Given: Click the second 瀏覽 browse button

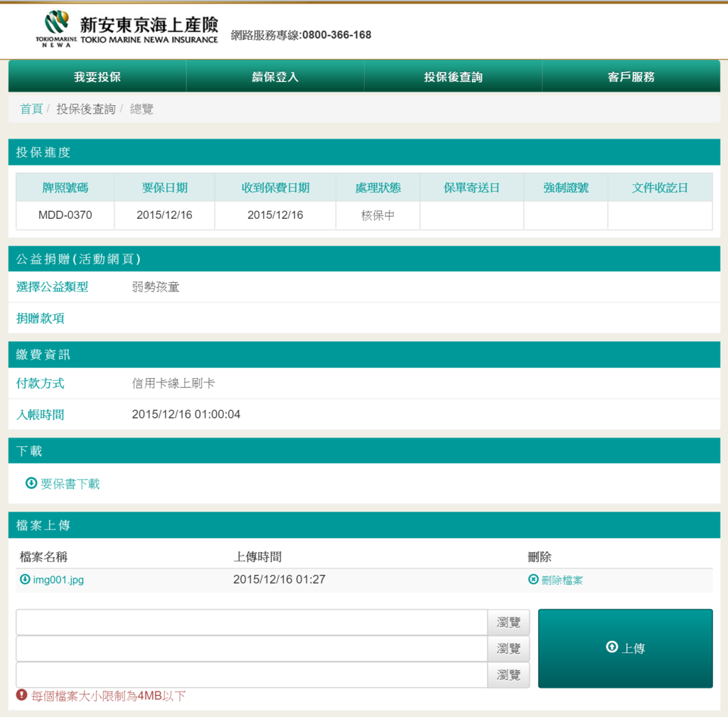Looking at the screenshot, I should 508,649.
